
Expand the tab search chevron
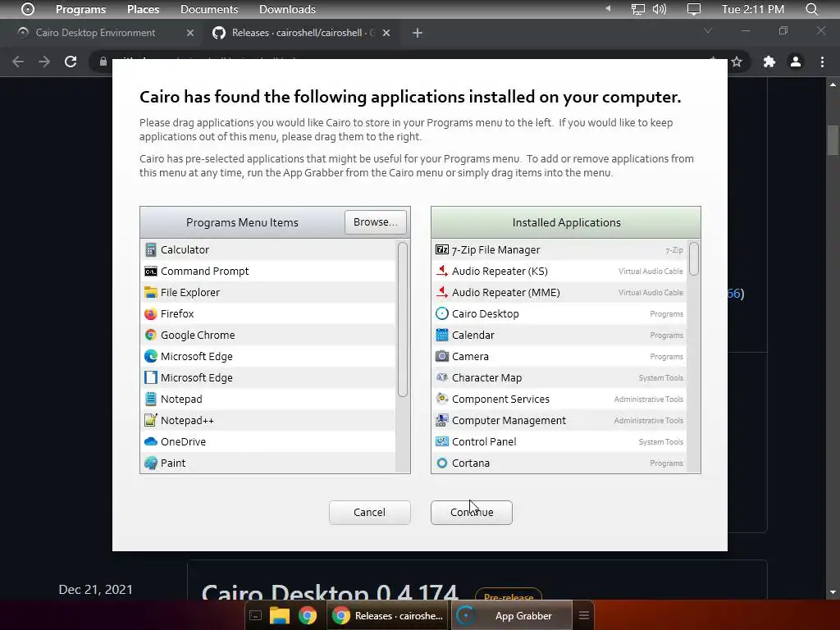(708, 31)
